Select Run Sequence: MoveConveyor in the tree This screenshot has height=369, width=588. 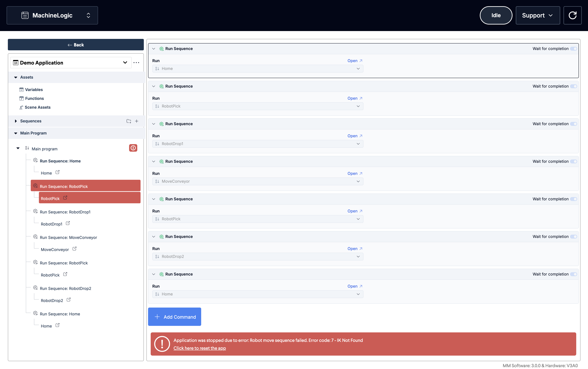click(x=68, y=237)
